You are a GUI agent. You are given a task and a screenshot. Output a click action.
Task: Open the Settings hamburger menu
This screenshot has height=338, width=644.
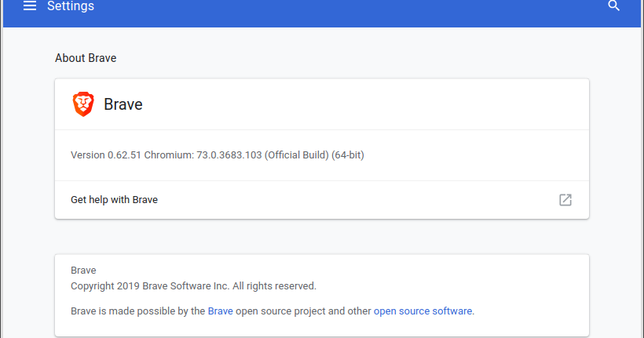[30, 5]
